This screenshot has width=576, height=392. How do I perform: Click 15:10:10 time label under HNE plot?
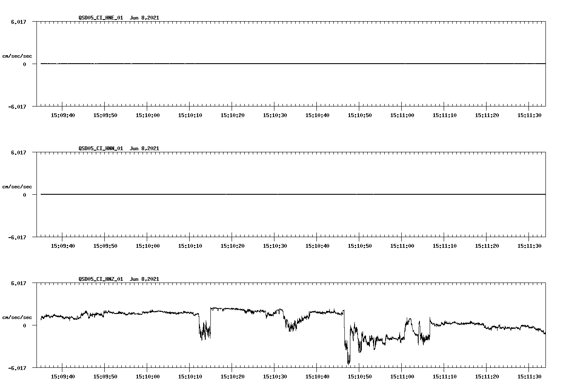click(x=190, y=115)
